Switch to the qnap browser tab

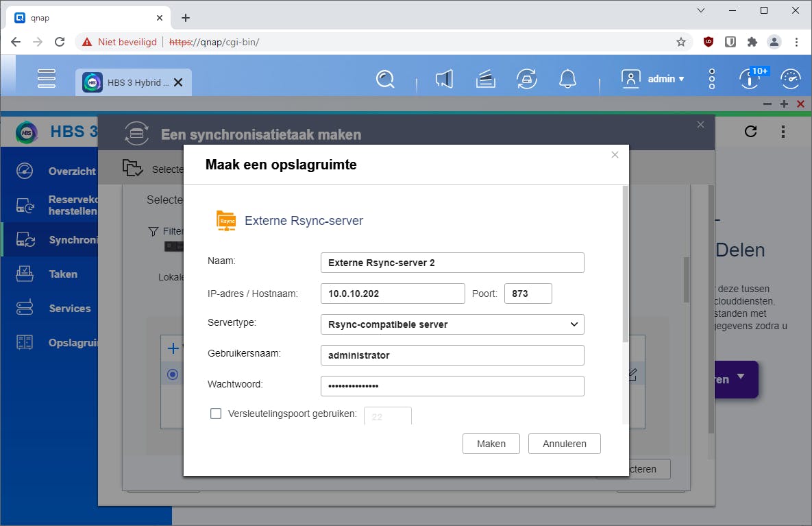pyautogui.click(x=82, y=17)
